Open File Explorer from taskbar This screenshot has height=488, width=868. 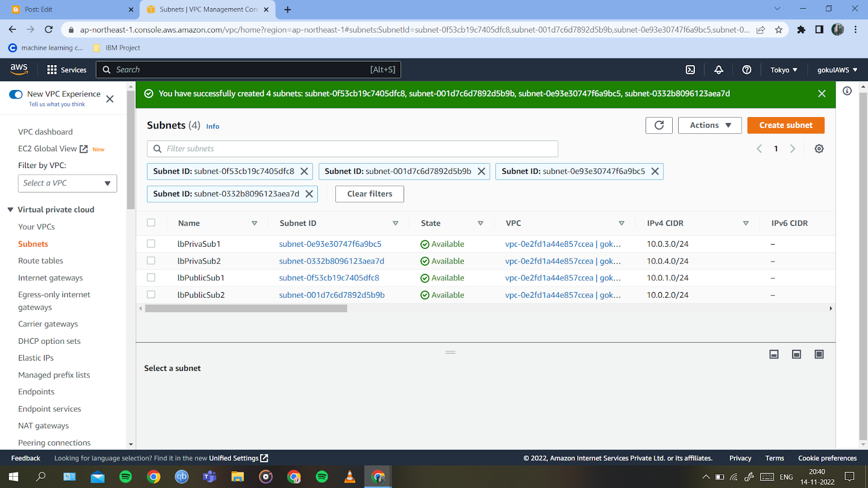click(x=238, y=477)
